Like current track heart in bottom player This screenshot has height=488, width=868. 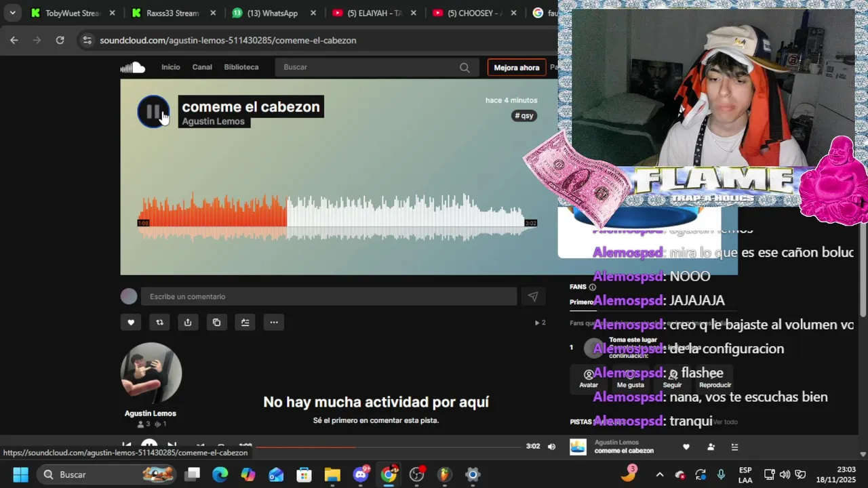point(686,447)
